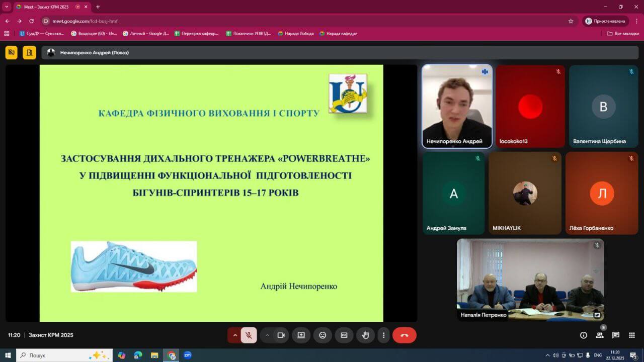Image resolution: width=644 pixels, height=362 pixels.
Task: Open the emoji reactions icon
Action: tap(323, 335)
